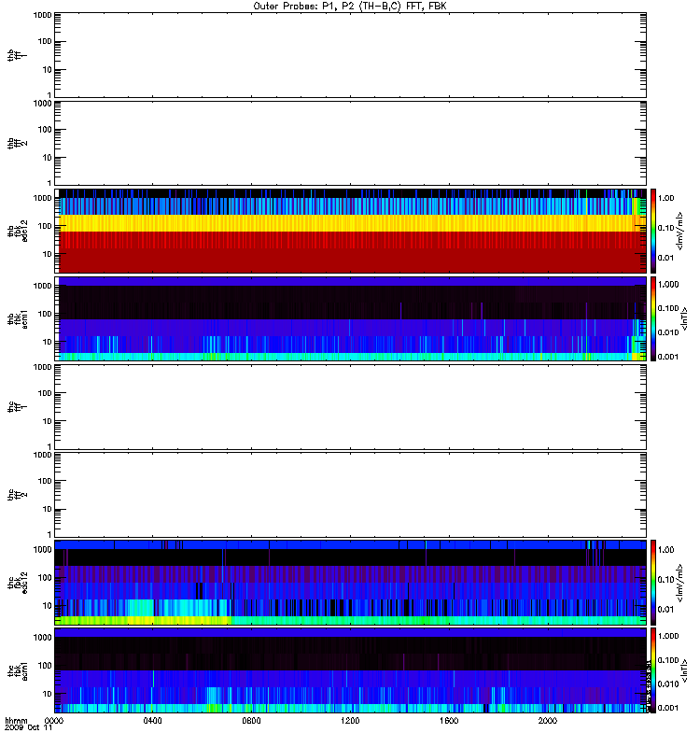Click the thb fbk scm1 spectrogram panel

[350, 318]
